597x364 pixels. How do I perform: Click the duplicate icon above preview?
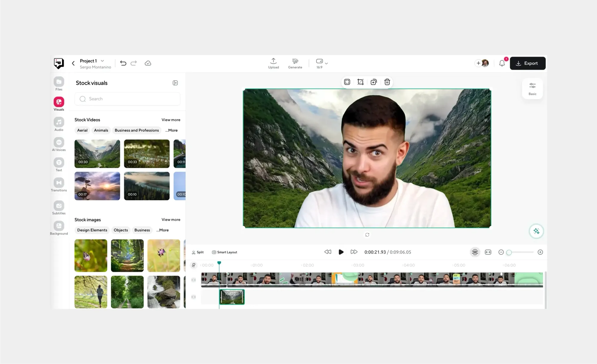374,82
